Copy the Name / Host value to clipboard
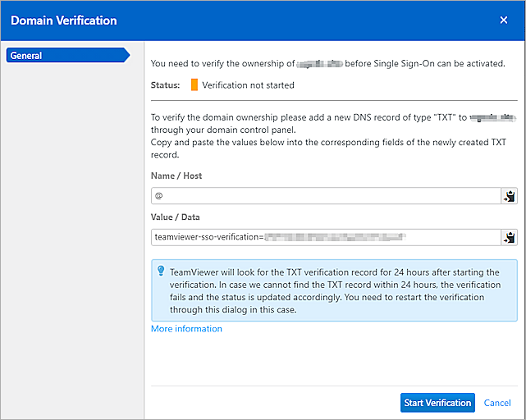 coord(510,196)
